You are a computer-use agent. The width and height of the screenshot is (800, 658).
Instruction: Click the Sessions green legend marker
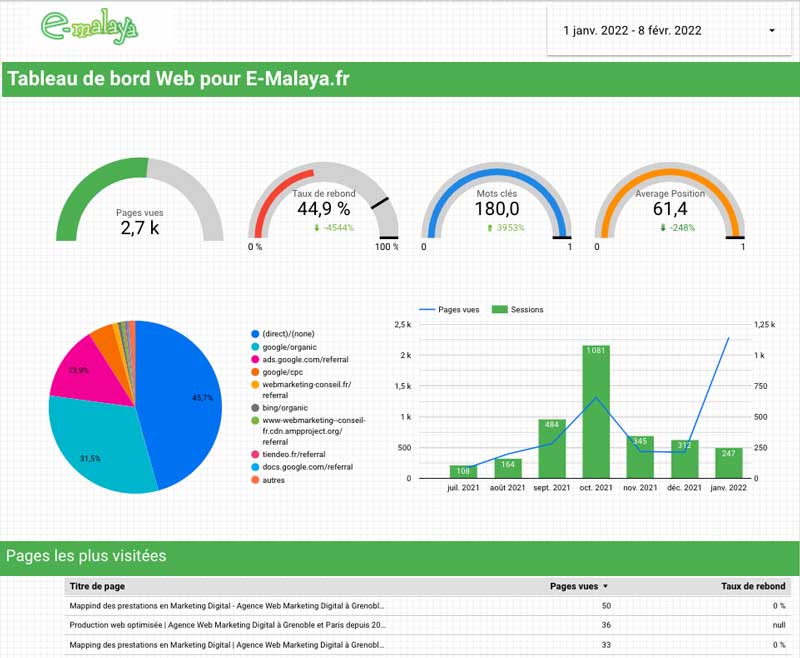[499, 310]
